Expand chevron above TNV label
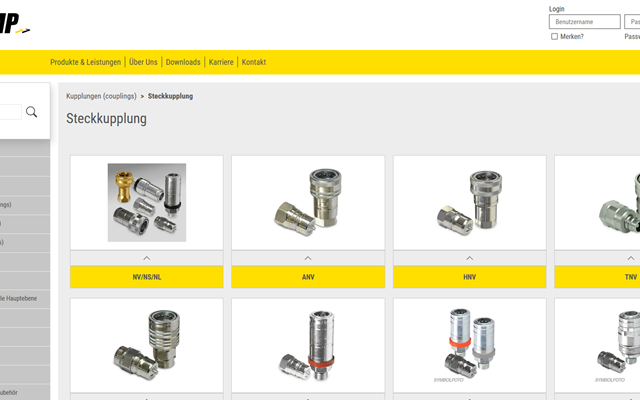The width and height of the screenshot is (640, 400). point(631,258)
